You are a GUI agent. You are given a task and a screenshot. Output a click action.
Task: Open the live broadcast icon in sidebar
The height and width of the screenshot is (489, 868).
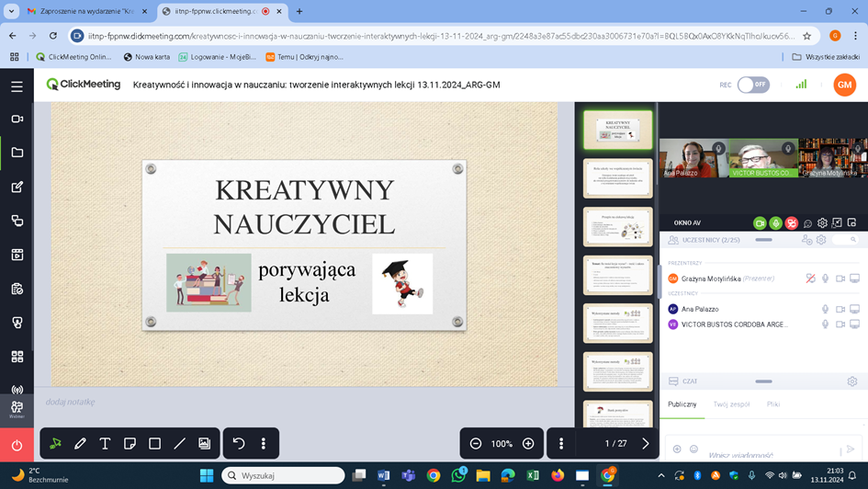pos(17,390)
